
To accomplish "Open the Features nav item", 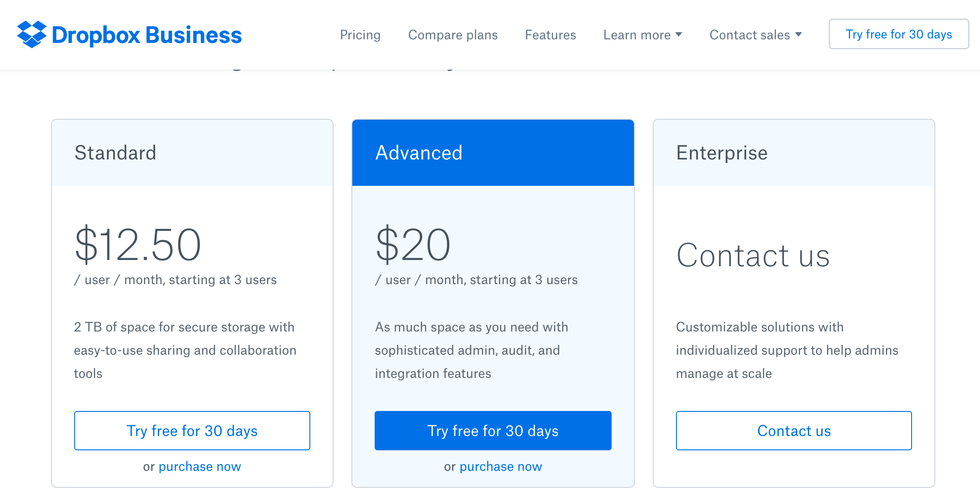I will click(550, 35).
